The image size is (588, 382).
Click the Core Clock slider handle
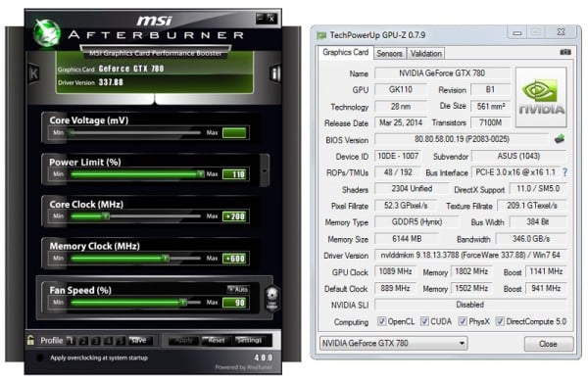(106, 215)
